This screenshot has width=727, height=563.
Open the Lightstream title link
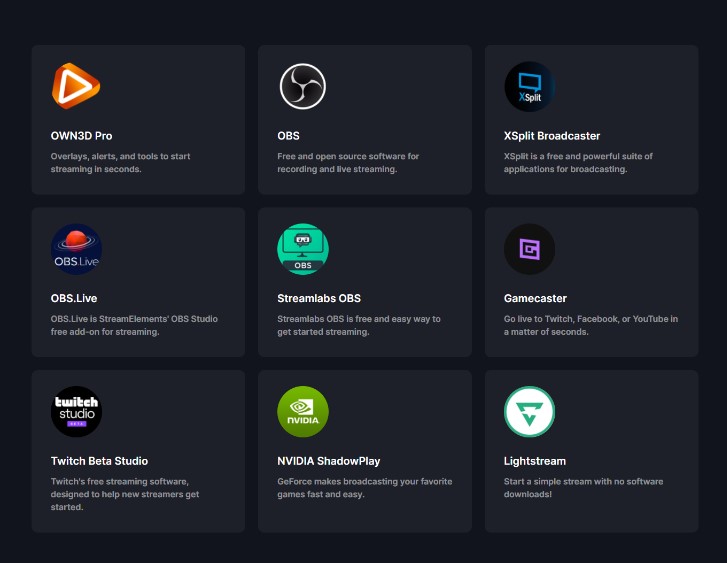pyautogui.click(x=535, y=461)
